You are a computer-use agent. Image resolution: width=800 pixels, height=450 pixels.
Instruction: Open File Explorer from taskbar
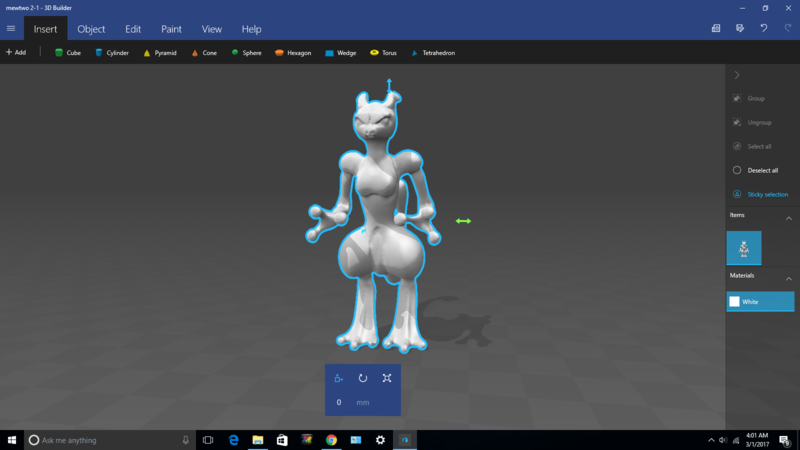pyautogui.click(x=258, y=440)
